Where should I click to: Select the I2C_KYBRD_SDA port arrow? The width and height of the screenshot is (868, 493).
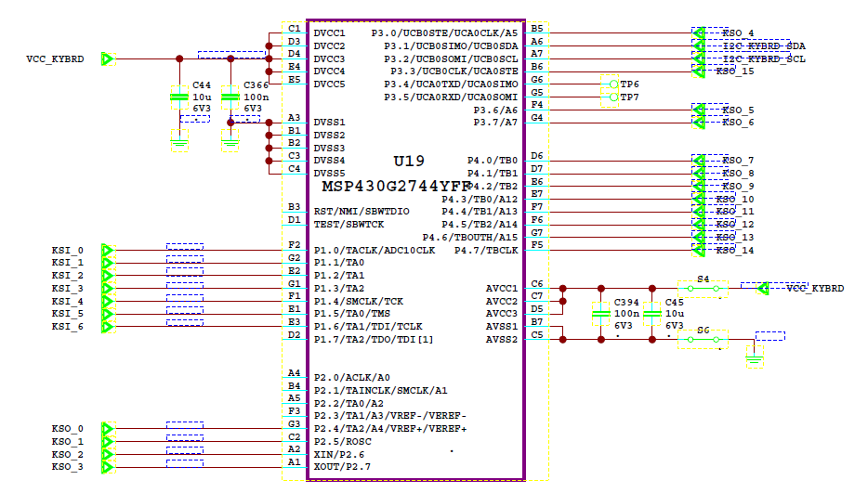pos(699,45)
